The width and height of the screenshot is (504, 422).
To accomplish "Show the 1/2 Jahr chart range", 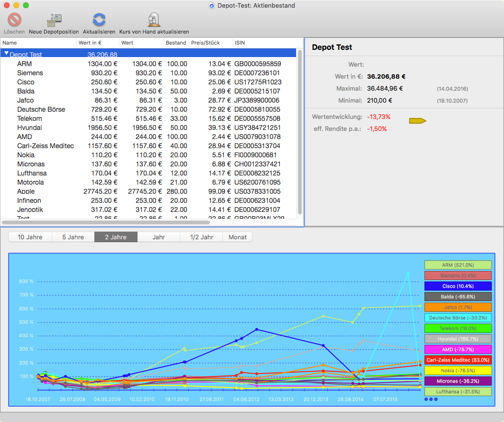I will point(201,237).
